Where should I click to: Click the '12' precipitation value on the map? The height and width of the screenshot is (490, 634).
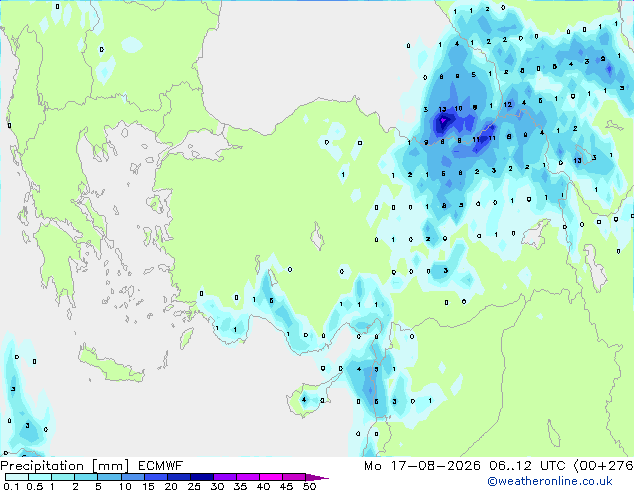[507, 104]
